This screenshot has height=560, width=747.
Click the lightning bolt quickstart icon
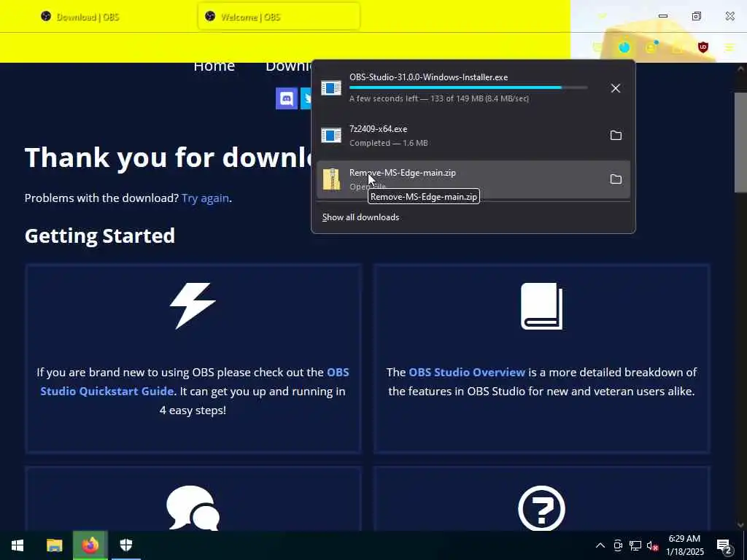193,306
